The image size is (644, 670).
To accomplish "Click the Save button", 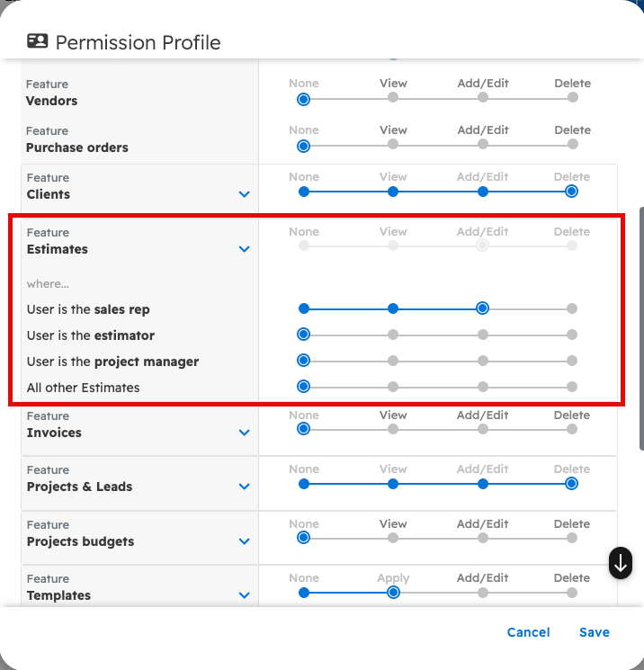I will (595, 632).
